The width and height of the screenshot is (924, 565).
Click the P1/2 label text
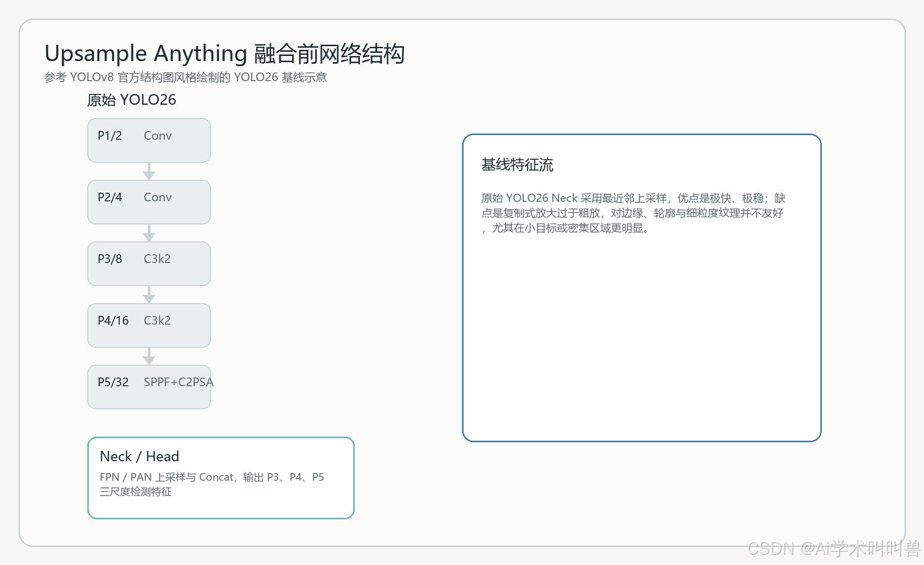click(110, 136)
